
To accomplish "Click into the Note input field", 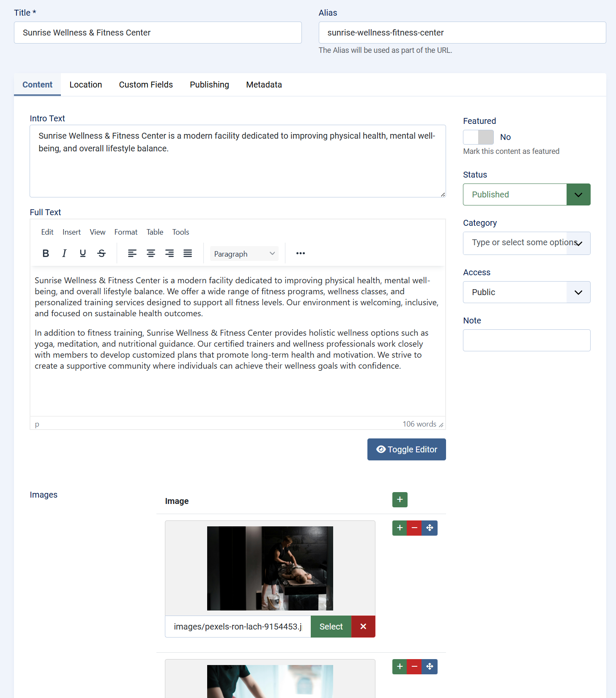I will (x=526, y=340).
